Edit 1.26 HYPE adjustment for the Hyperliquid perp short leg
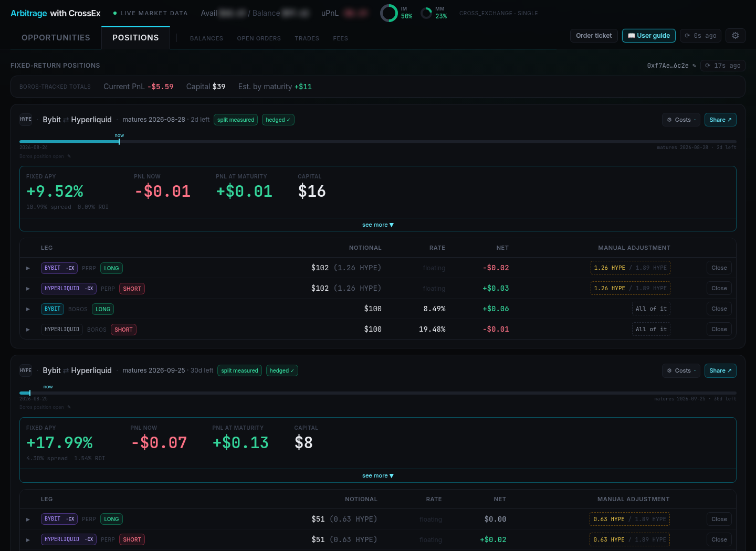 pyautogui.click(x=631, y=288)
